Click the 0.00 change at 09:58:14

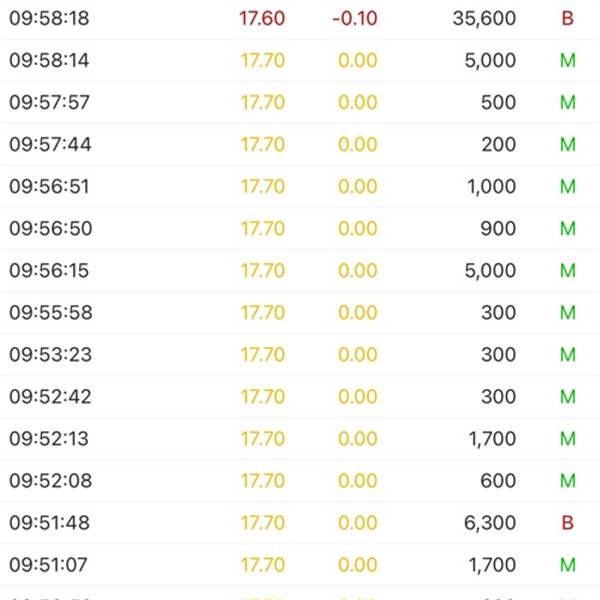point(358,60)
